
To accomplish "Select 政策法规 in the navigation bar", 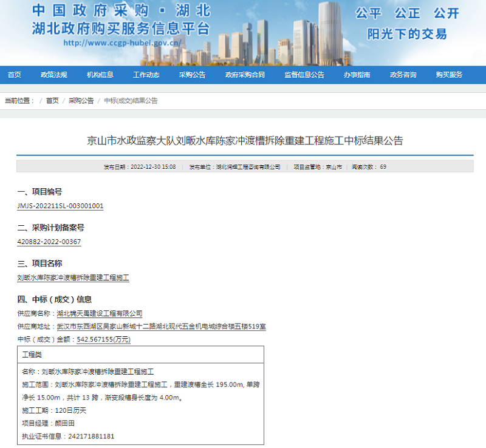I will [x=54, y=75].
